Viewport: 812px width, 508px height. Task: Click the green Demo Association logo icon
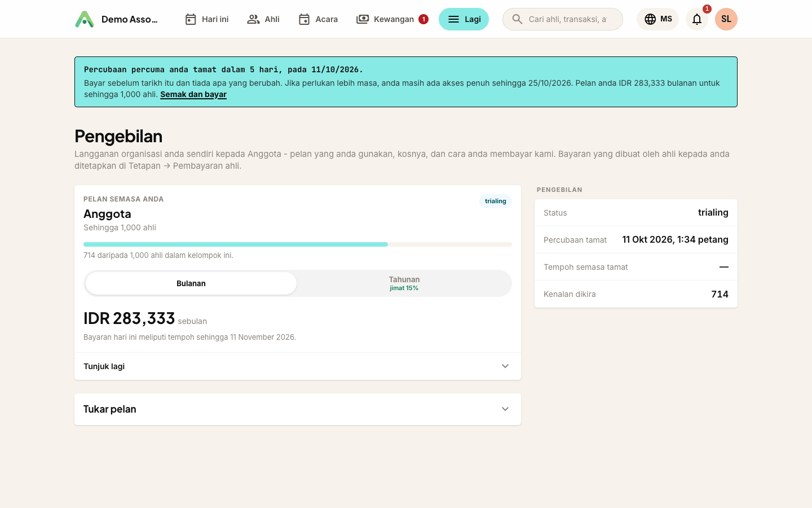[x=85, y=19]
